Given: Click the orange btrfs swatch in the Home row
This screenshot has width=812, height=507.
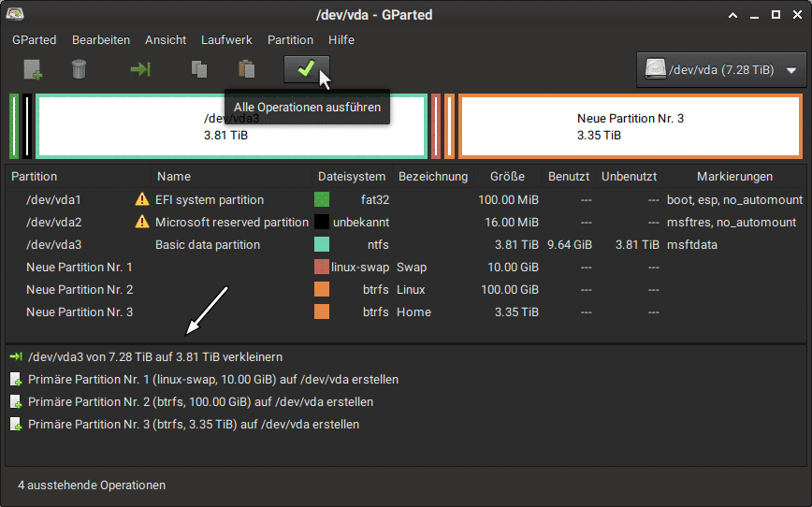Looking at the screenshot, I should tap(322, 311).
